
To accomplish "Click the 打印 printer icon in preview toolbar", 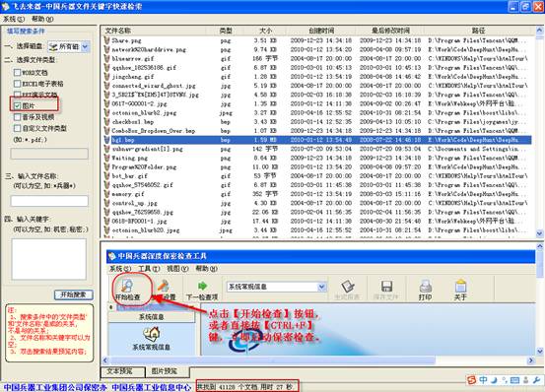I will pyautogui.click(x=425, y=287).
